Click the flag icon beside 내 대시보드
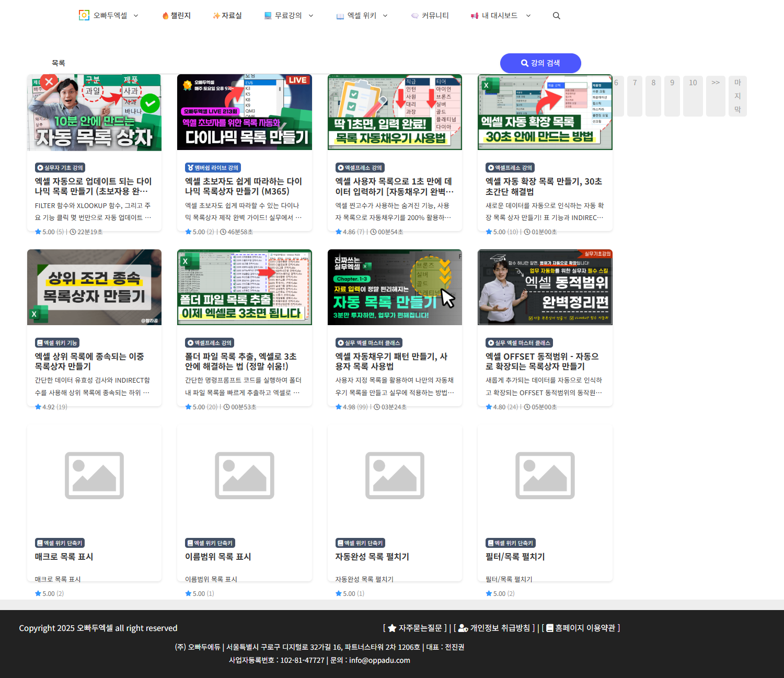 pyautogui.click(x=474, y=15)
